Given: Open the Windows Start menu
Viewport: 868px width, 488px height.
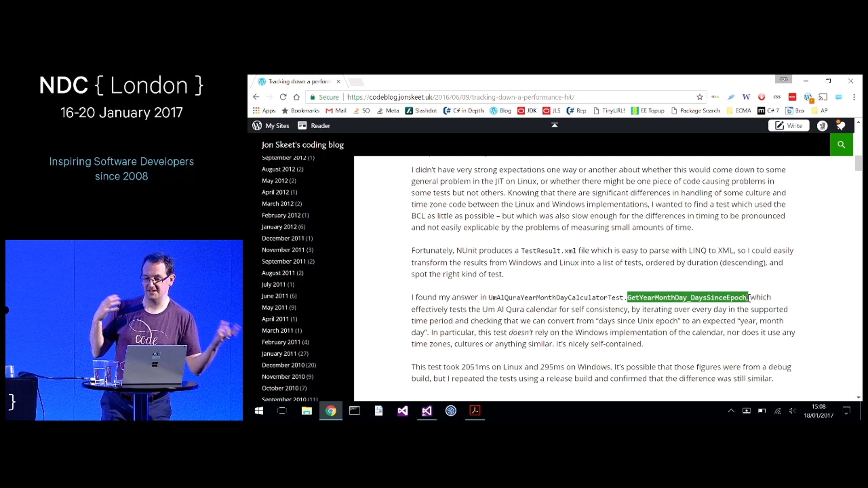Looking at the screenshot, I should [259, 411].
